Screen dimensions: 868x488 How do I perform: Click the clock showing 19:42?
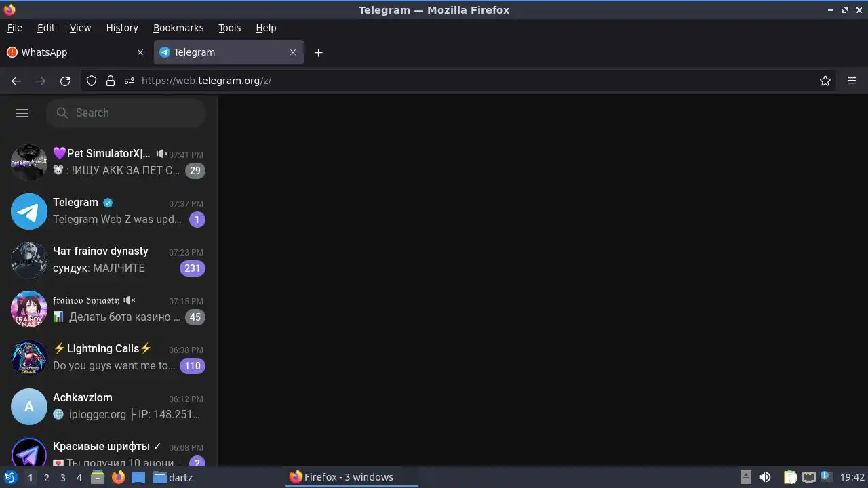click(852, 477)
